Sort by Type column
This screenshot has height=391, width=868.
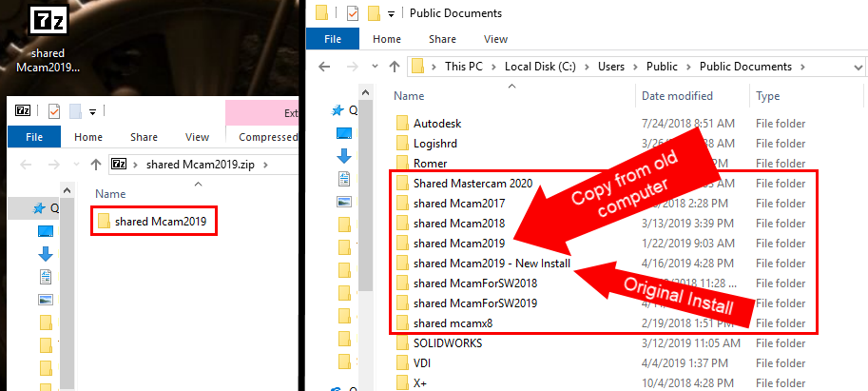(x=768, y=96)
